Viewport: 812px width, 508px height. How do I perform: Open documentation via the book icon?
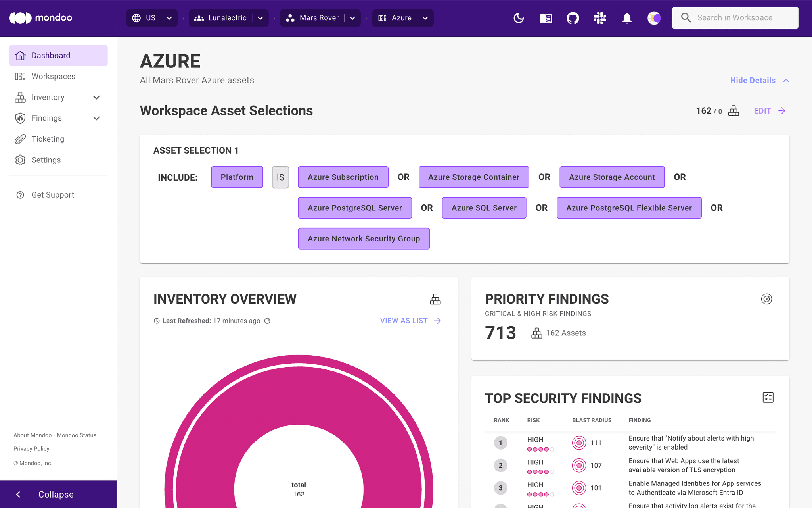pos(546,18)
